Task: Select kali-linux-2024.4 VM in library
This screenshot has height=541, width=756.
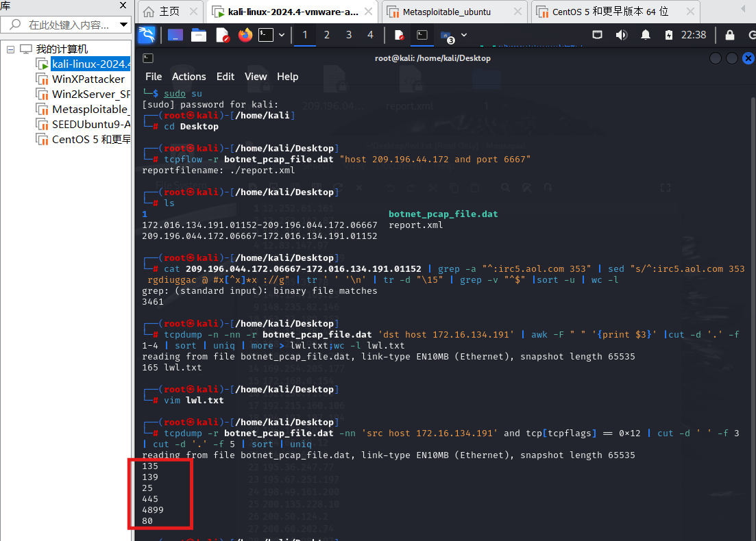Action: [90, 64]
